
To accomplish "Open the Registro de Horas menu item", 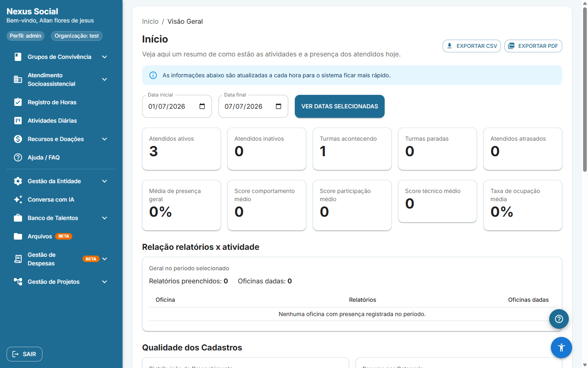I will pos(61,102).
